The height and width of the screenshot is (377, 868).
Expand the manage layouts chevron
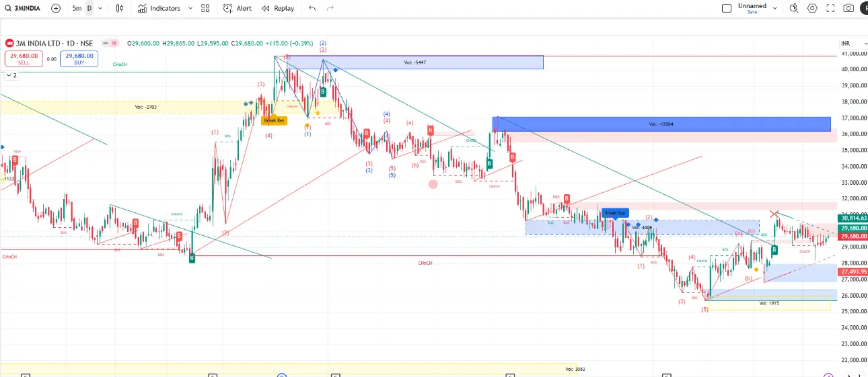point(775,8)
